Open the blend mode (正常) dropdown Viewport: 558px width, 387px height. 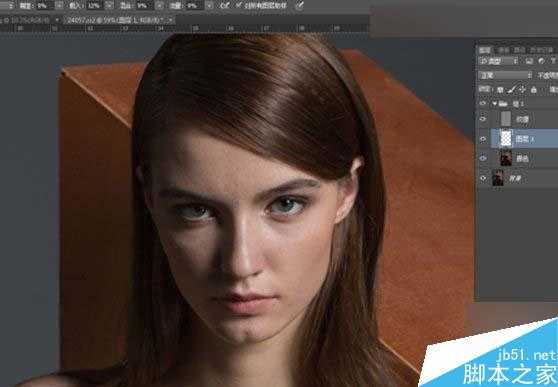point(505,75)
